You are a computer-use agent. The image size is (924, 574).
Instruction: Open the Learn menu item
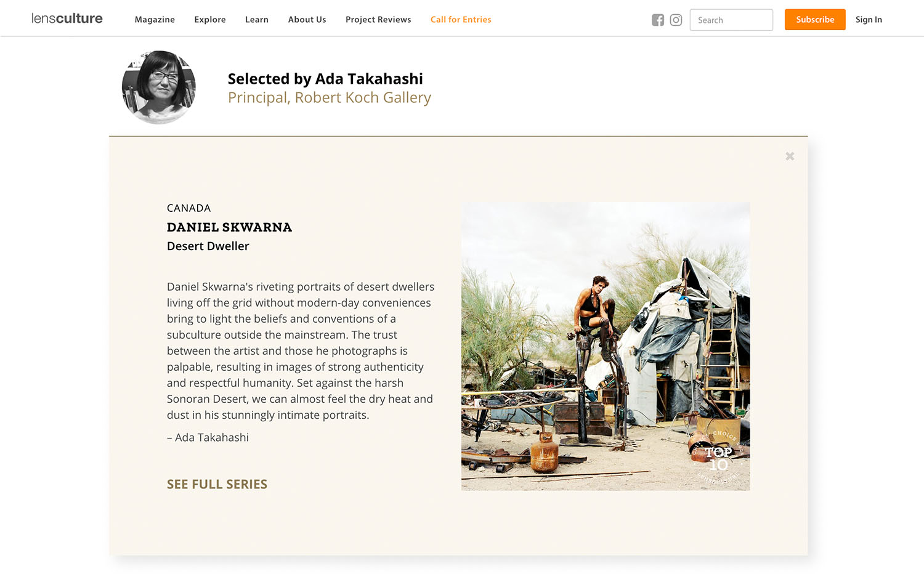(x=257, y=20)
